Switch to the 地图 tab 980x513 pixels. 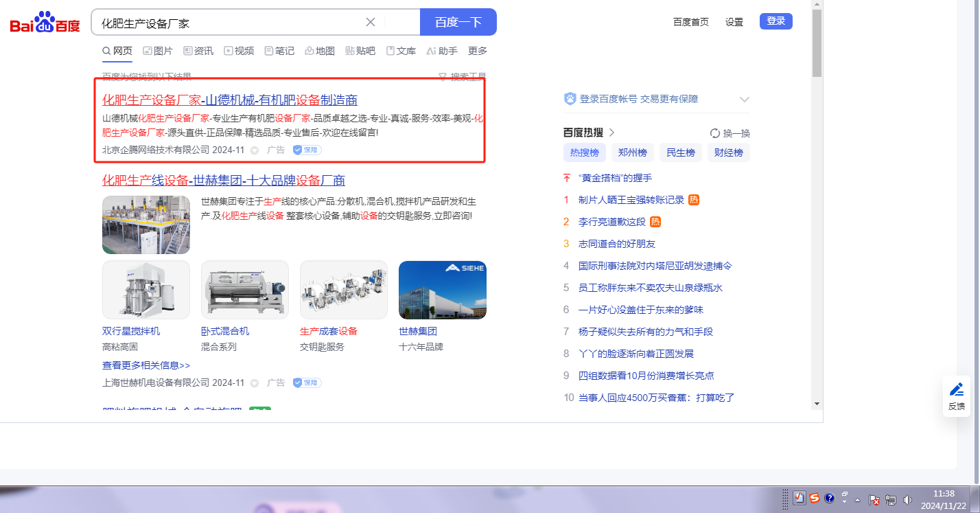click(x=320, y=51)
